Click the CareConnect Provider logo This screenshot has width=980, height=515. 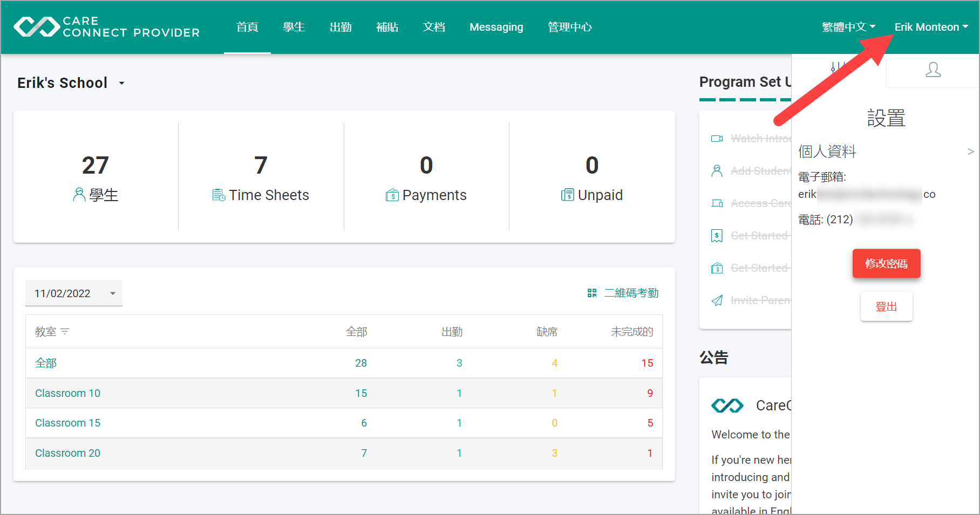point(106,27)
